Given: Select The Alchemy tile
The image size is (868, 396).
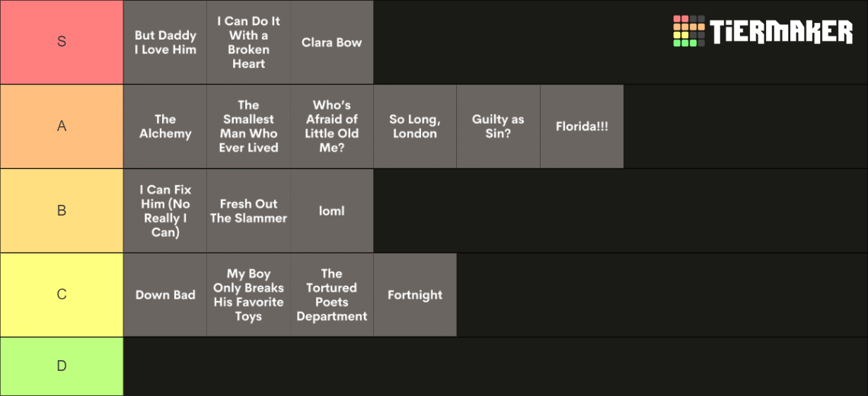Looking at the screenshot, I should tap(165, 126).
